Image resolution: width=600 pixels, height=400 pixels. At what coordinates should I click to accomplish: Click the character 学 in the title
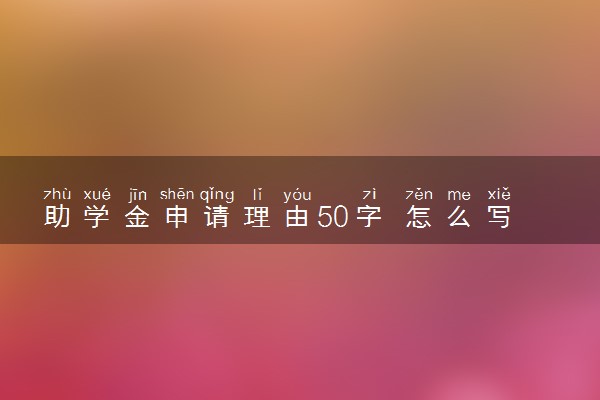click(97, 216)
